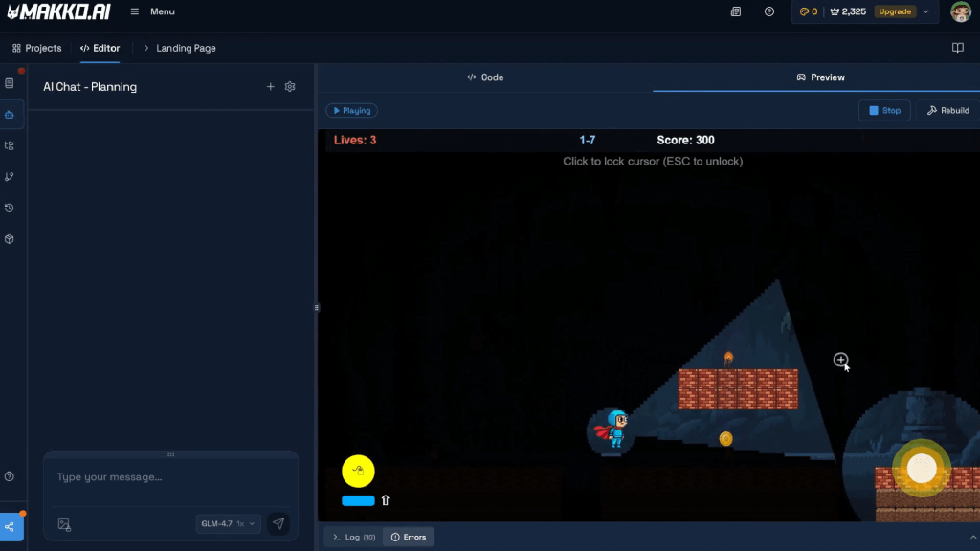
Task: Select the hierarchy tree icon in sidebar
Action: 10,145
